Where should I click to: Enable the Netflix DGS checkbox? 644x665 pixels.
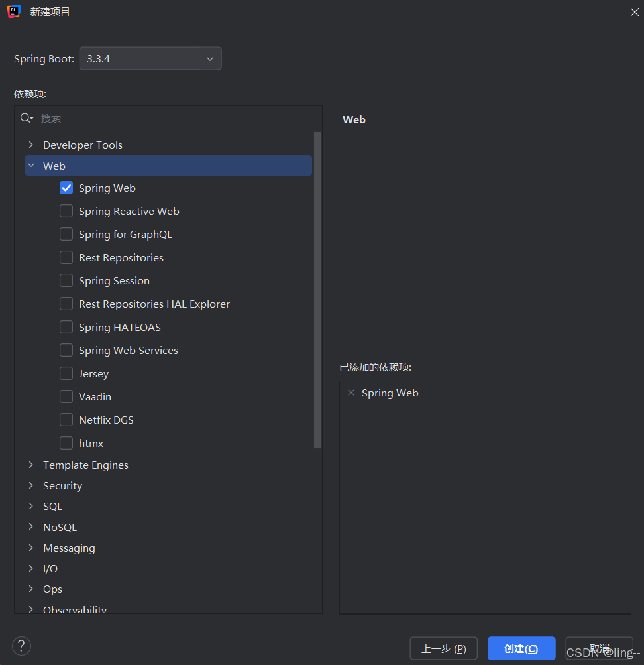pyautogui.click(x=66, y=420)
